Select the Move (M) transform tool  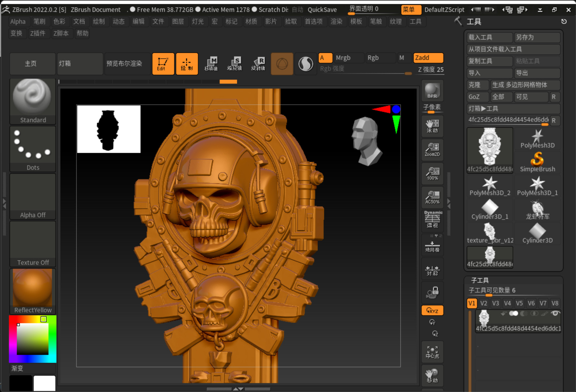coord(211,64)
